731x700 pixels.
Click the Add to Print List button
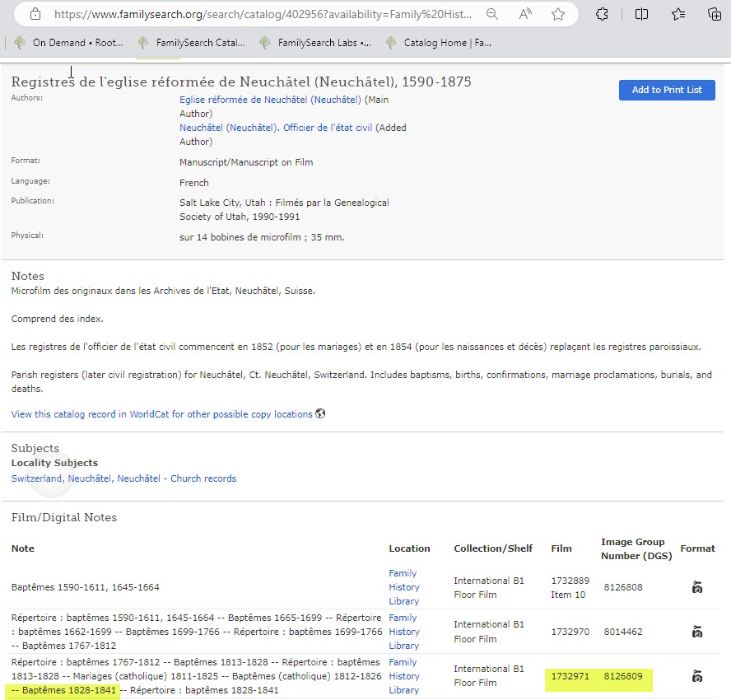pos(667,90)
